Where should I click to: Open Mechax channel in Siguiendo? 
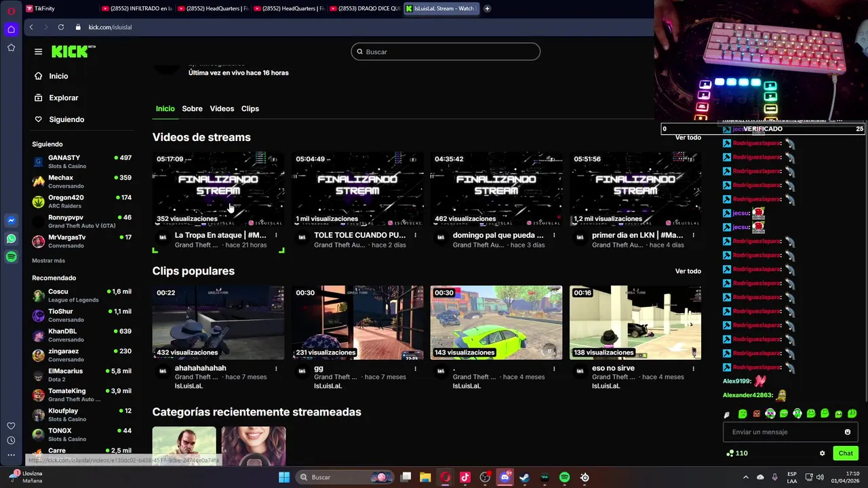(x=81, y=182)
